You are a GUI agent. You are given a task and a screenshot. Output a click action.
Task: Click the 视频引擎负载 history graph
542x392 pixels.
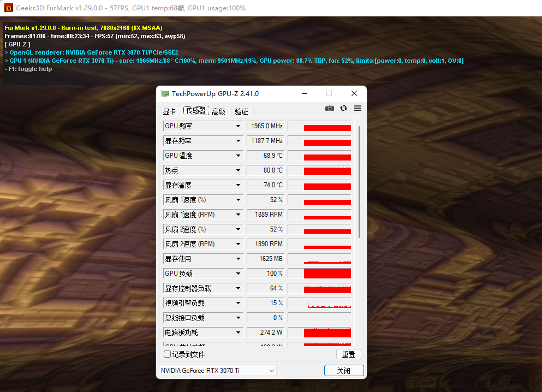click(x=319, y=303)
